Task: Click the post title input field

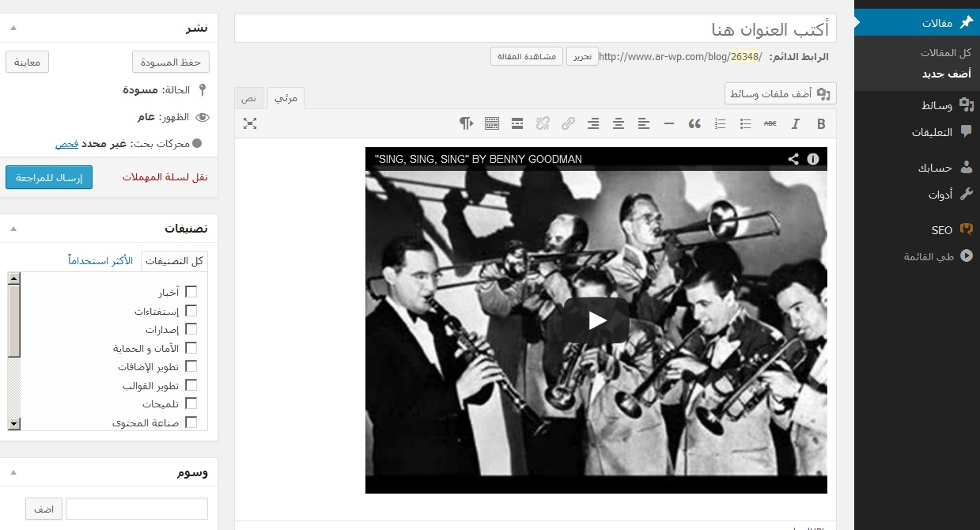Action: pyautogui.click(x=535, y=28)
